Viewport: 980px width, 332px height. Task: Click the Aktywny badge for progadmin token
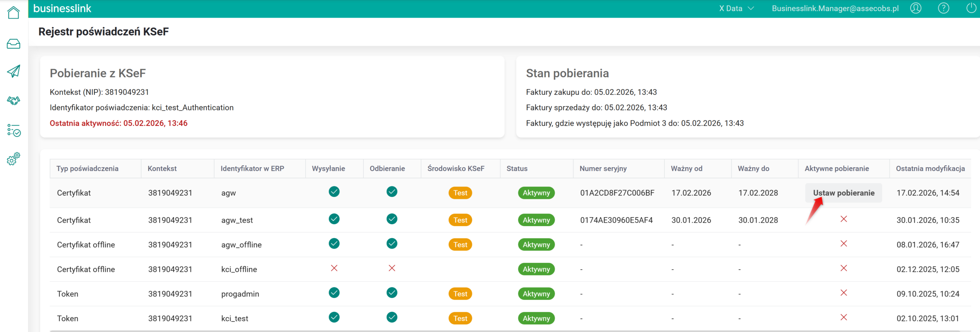[x=536, y=294]
